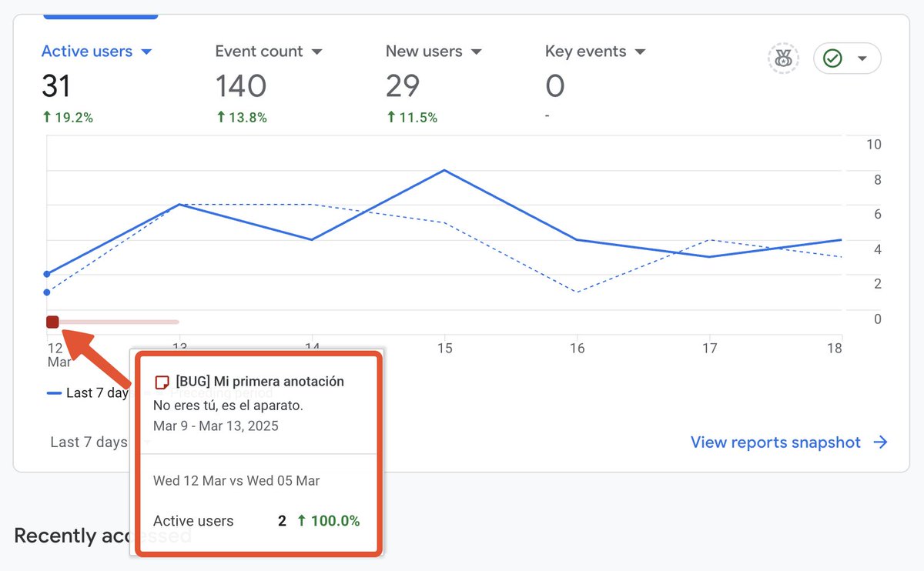Click the arrow next to View reports snapshot

coord(880,442)
